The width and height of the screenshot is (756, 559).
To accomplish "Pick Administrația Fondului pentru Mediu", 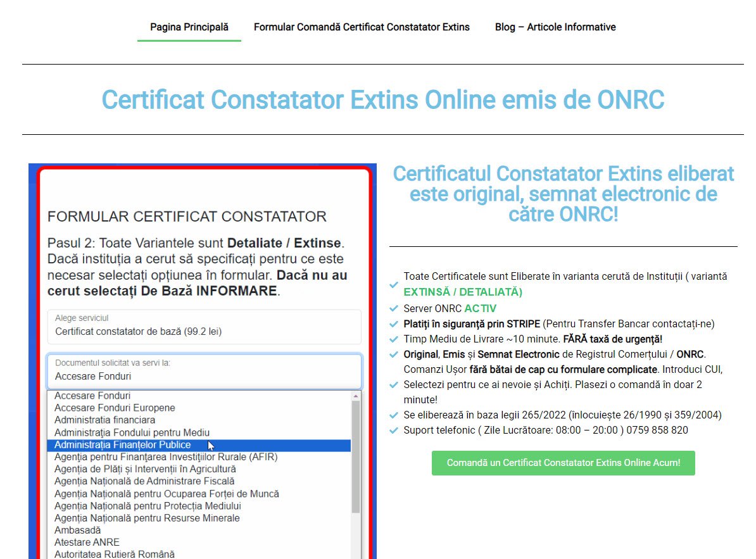I will tap(199, 432).
